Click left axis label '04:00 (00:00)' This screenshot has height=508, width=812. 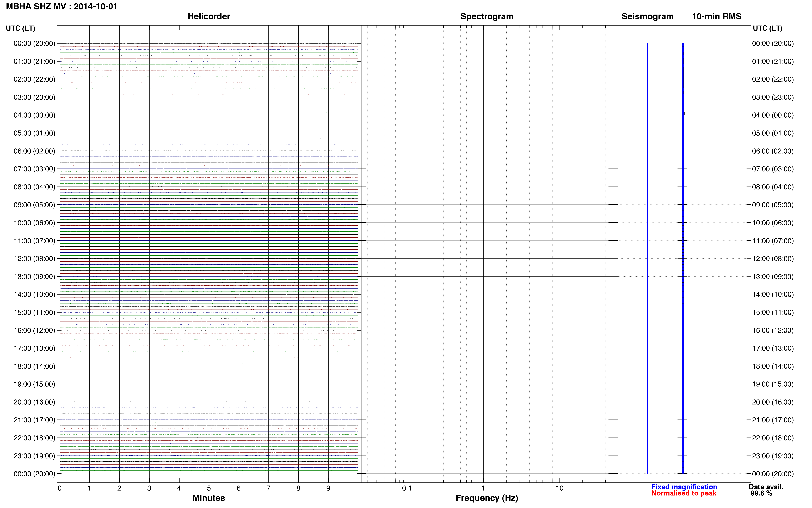pyautogui.click(x=34, y=115)
